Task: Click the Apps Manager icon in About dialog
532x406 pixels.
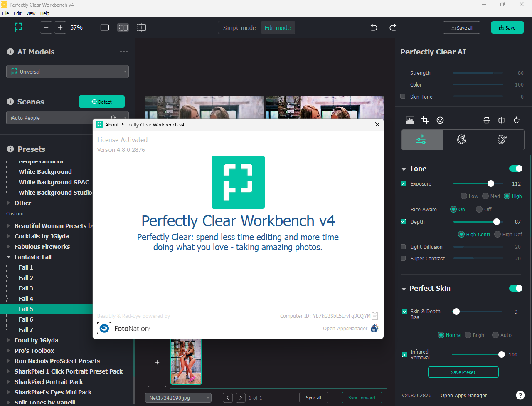Action: coord(374,328)
